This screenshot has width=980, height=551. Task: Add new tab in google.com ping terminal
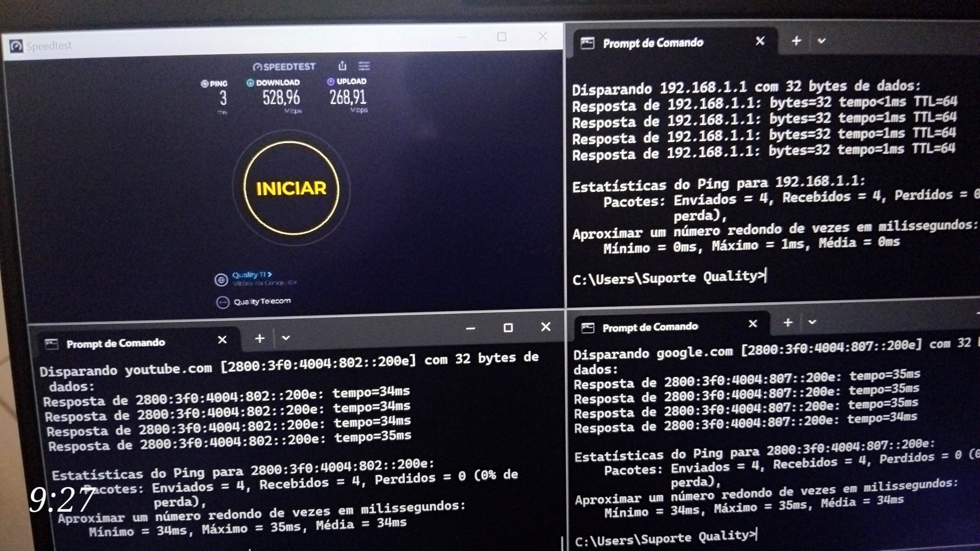click(x=788, y=323)
